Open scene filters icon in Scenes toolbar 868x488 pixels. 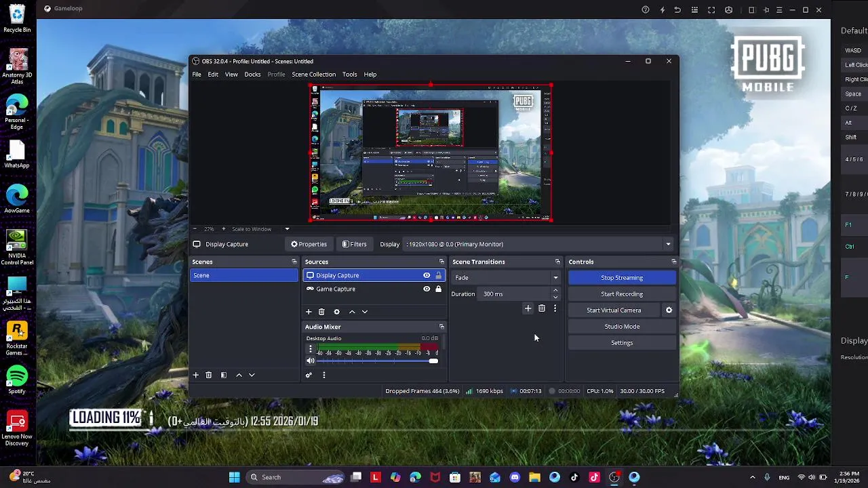[x=223, y=375]
